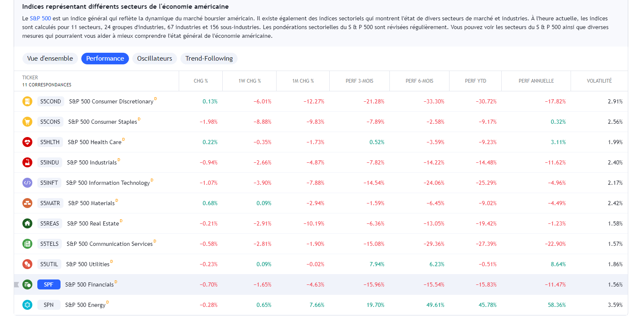Click the flag marker beside Financials row

coord(17,284)
